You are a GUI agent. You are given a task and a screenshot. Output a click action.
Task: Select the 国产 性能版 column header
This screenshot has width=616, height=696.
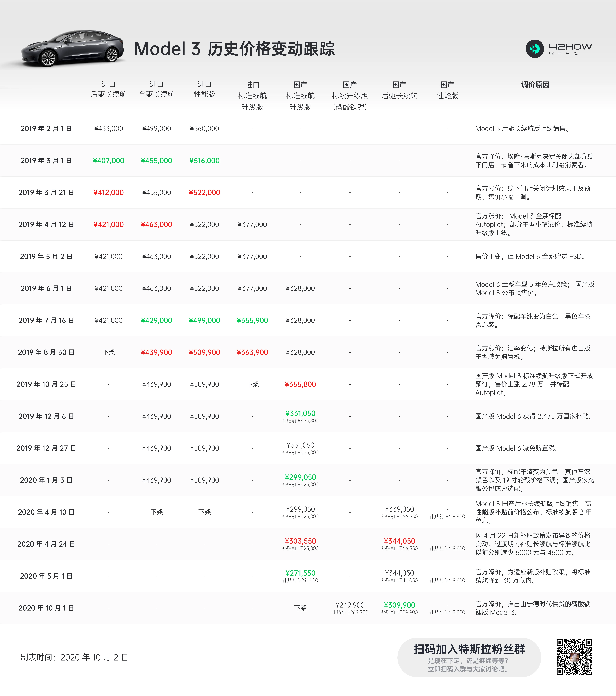click(x=447, y=90)
